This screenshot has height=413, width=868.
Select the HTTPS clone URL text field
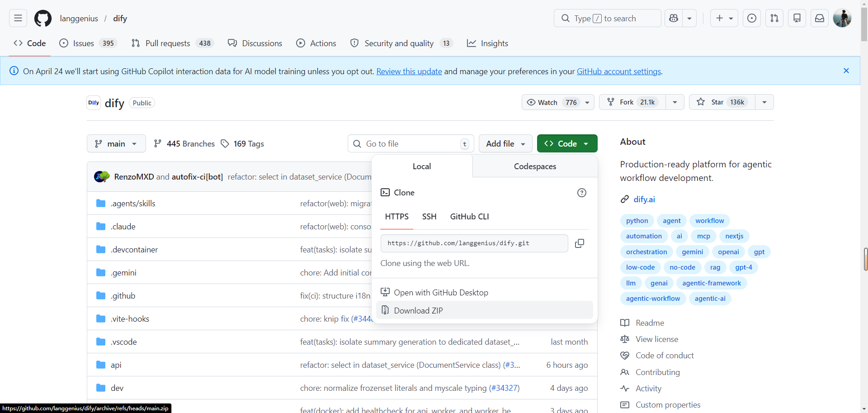pyautogui.click(x=474, y=243)
